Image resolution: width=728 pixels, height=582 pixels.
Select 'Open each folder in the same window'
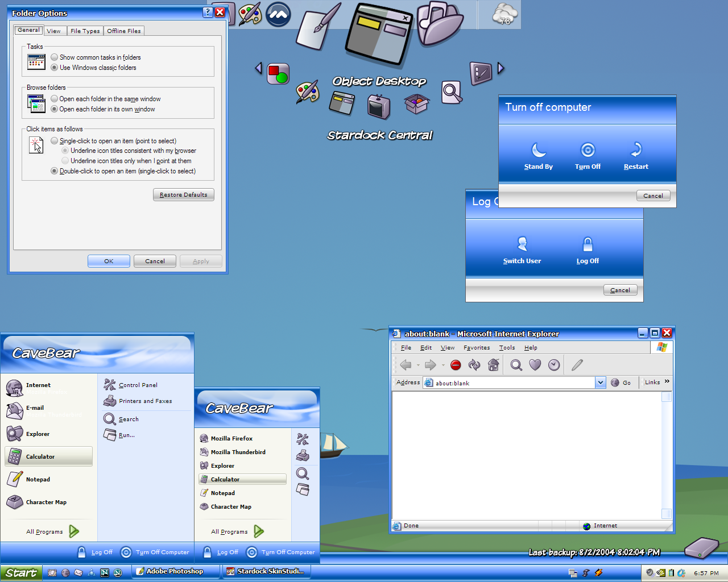click(55, 99)
